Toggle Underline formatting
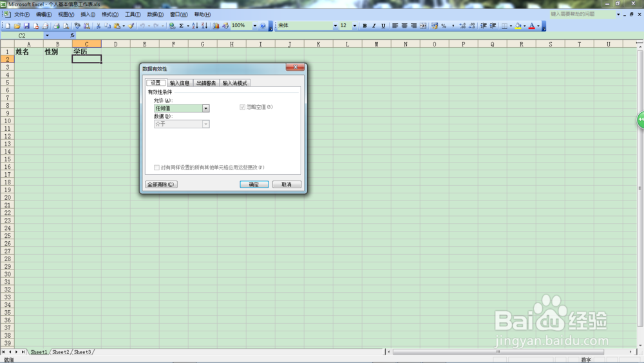 383,26
